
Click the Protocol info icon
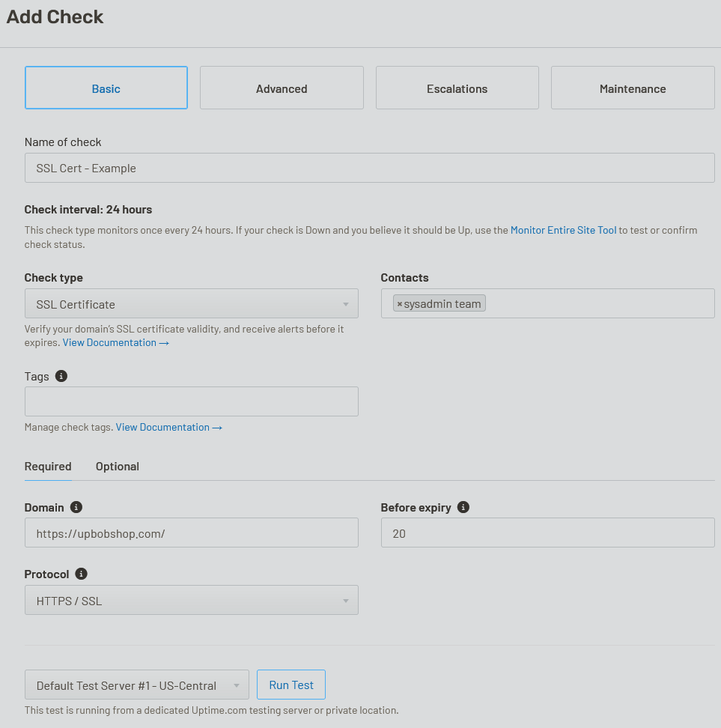click(82, 574)
